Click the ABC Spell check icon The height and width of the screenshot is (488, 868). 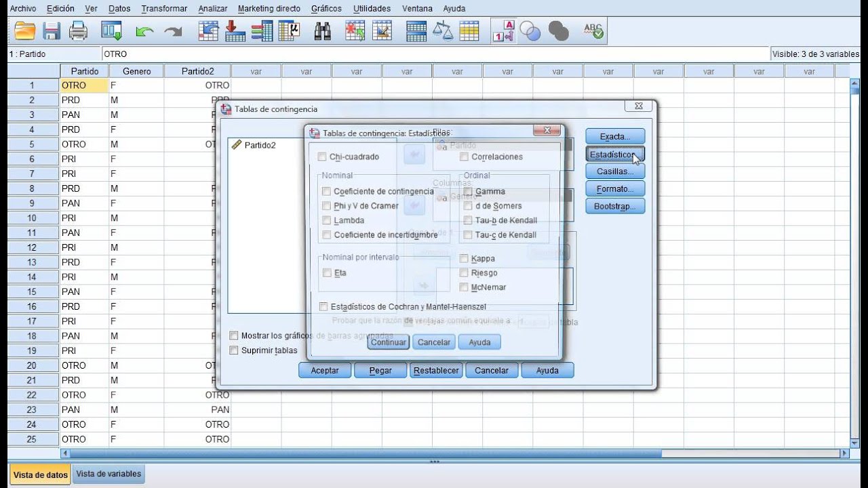coord(593,31)
